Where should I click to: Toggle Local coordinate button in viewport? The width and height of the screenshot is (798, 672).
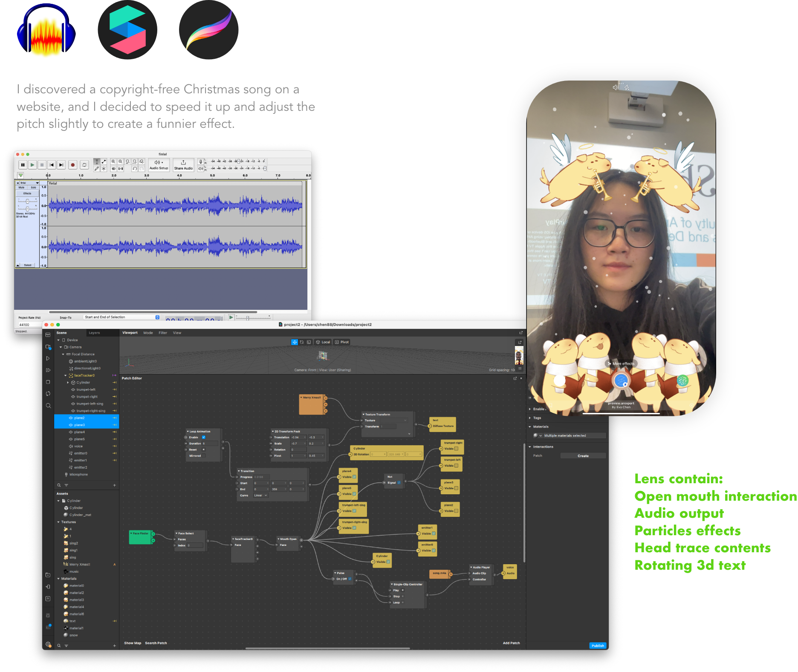point(323,342)
